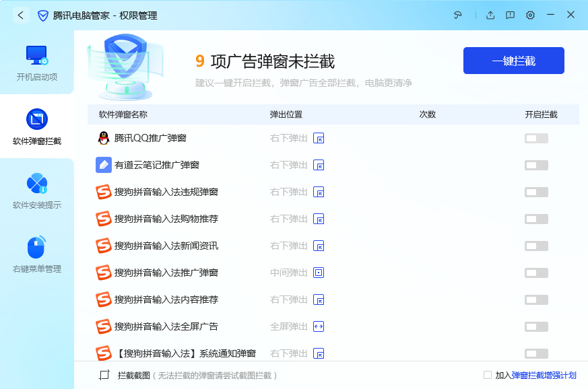This screenshot has width=588, height=389.
Task: Turn on blocking for 搜狗拼音输入法新闻资讯
Action: pos(536,246)
